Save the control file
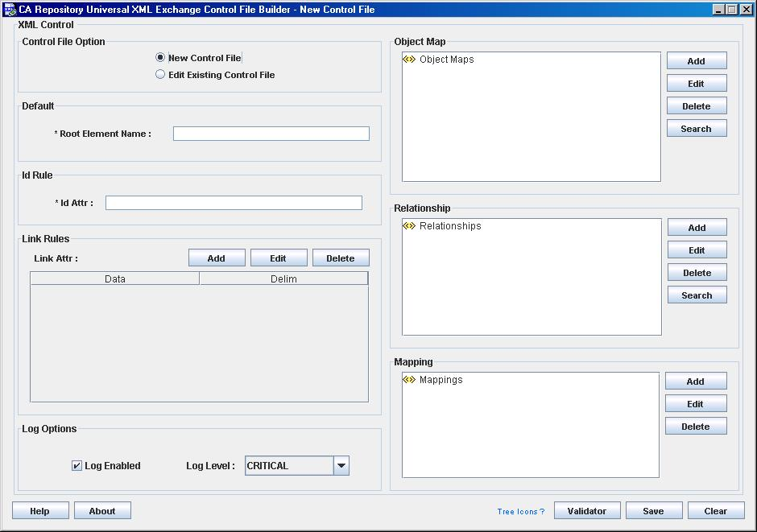 click(653, 511)
